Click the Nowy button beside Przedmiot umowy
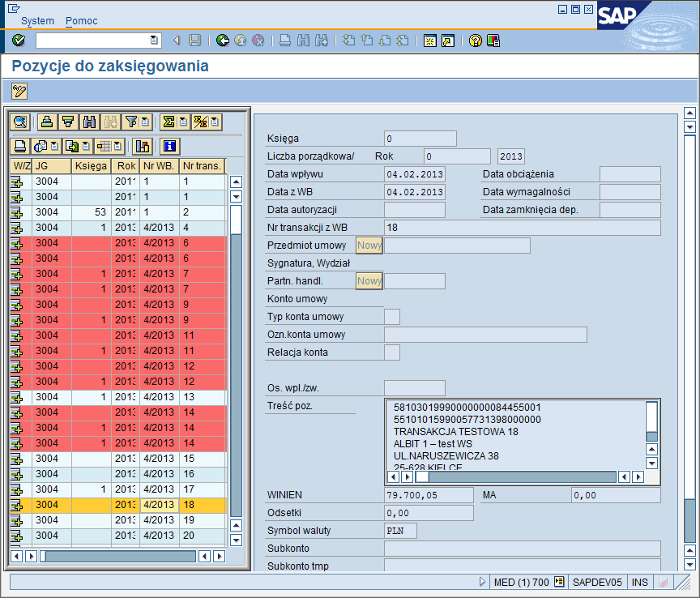 pyautogui.click(x=369, y=246)
